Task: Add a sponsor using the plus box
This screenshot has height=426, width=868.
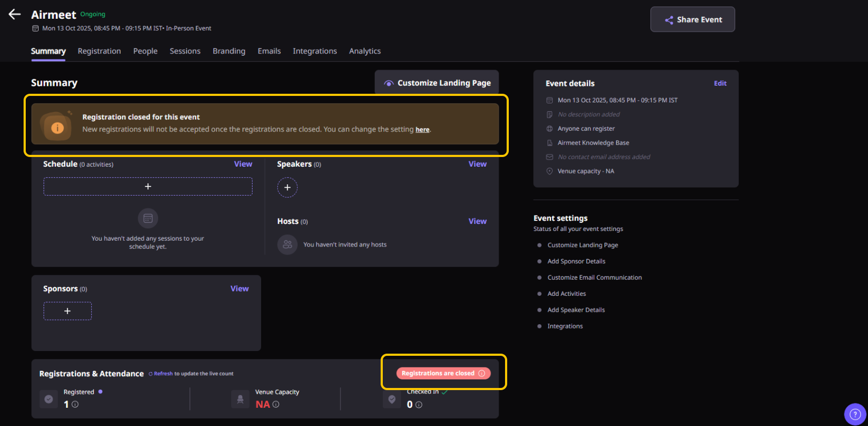Action: tap(68, 311)
